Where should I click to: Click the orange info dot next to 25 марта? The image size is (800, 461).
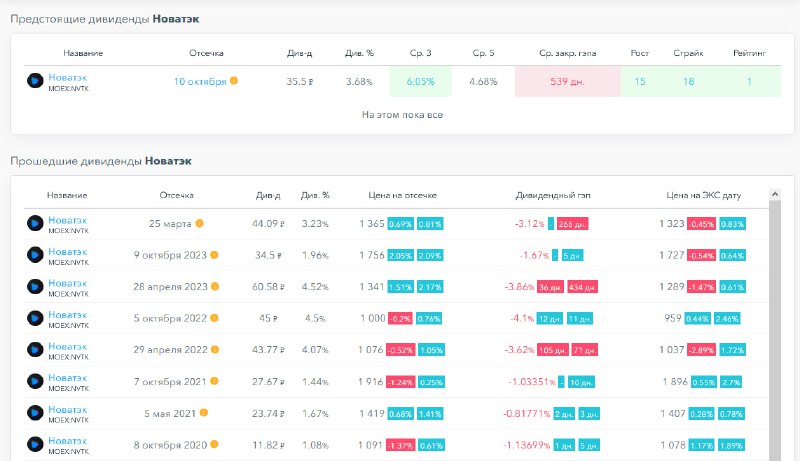(199, 223)
